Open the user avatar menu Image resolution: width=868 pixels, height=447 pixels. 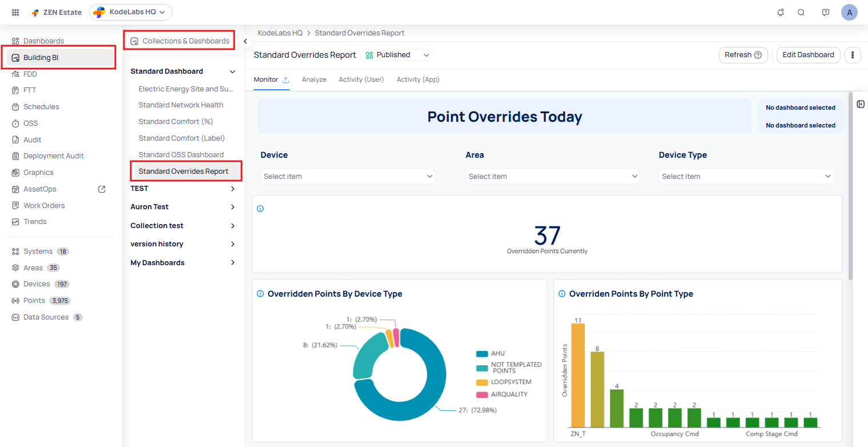(x=849, y=13)
